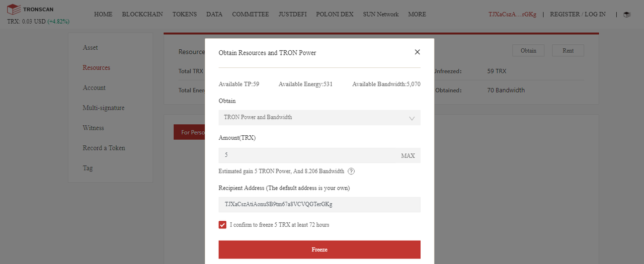Open the JUSTDEFI menu
The width and height of the screenshot is (644, 264).
point(293,15)
